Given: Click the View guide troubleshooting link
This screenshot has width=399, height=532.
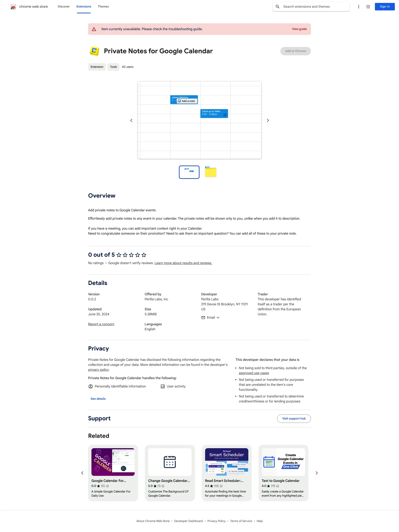Looking at the screenshot, I should click(x=300, y=29).
